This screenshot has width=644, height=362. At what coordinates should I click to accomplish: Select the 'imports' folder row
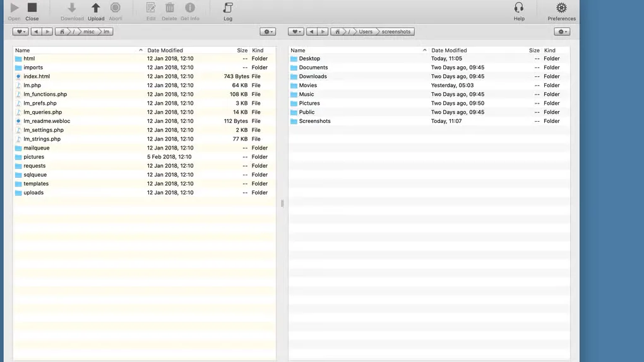[x=144, y=67]
